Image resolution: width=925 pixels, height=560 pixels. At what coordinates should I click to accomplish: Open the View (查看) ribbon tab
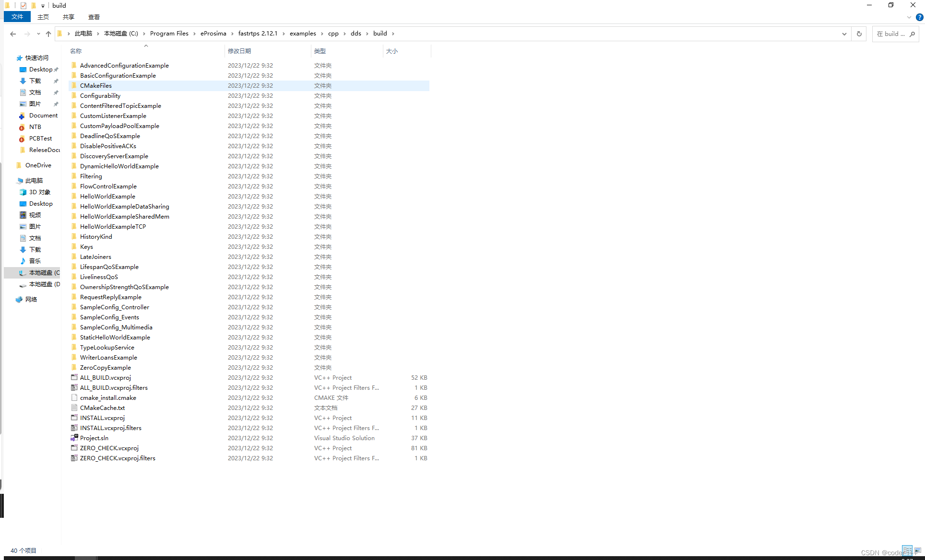coord(94,17)
